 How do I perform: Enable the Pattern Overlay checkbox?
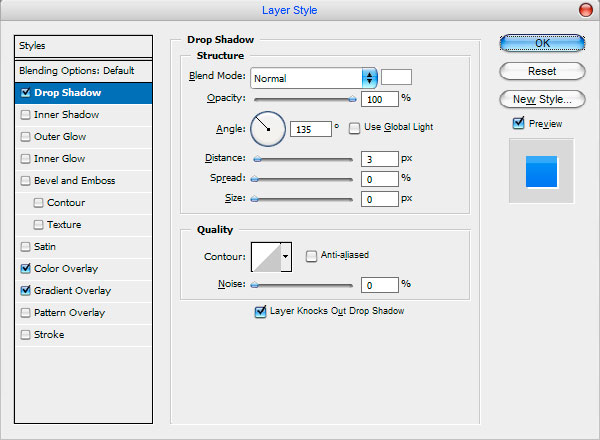(25, 313)
